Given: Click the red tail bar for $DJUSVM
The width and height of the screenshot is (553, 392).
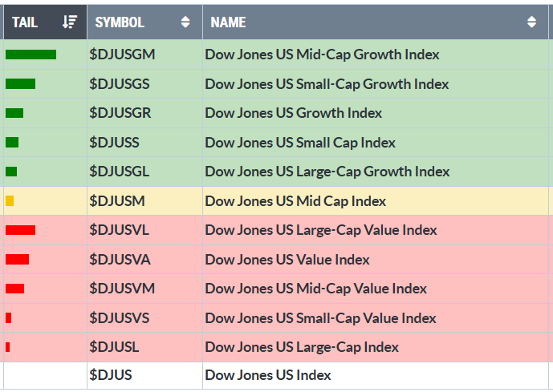Looking at the screenshot, I should pos(14,289).
